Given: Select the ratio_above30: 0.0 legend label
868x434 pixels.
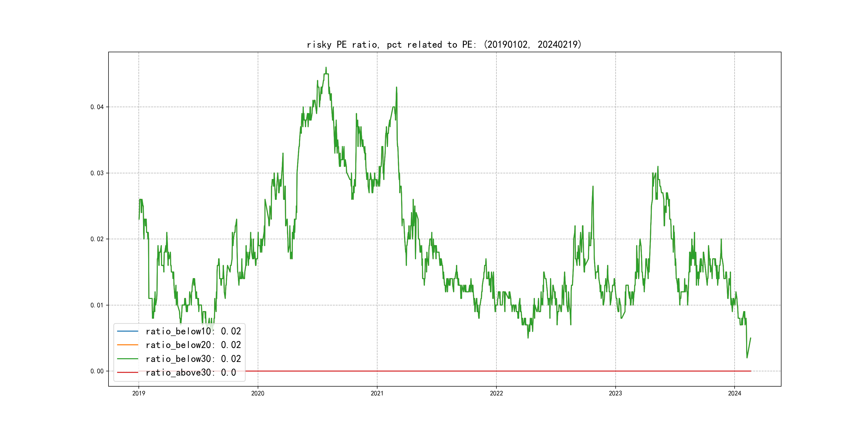Looking at the screenshot, I should point(191,373).
